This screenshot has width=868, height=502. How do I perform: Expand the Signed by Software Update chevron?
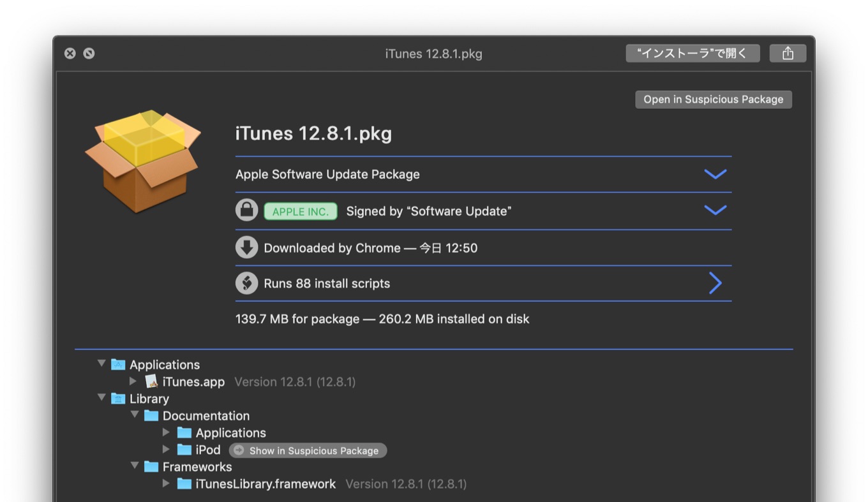click(715, 210)
